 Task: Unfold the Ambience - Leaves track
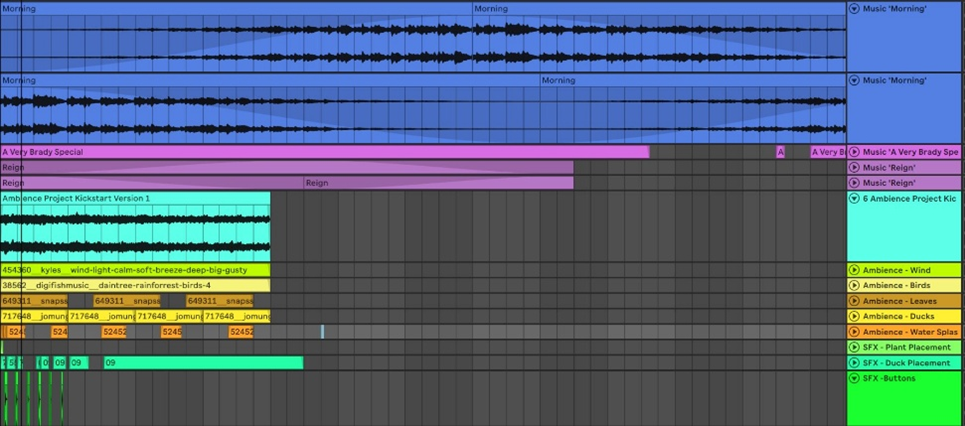point(854,301)
